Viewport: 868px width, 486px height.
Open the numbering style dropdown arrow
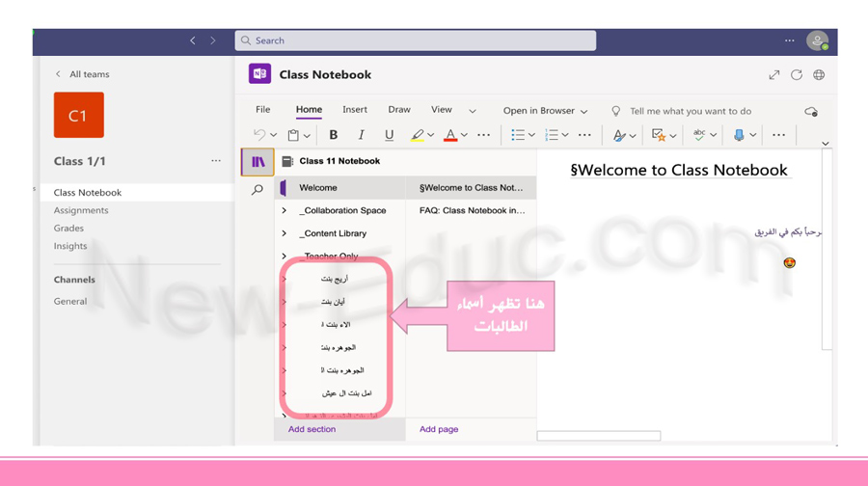pos(565,135)
